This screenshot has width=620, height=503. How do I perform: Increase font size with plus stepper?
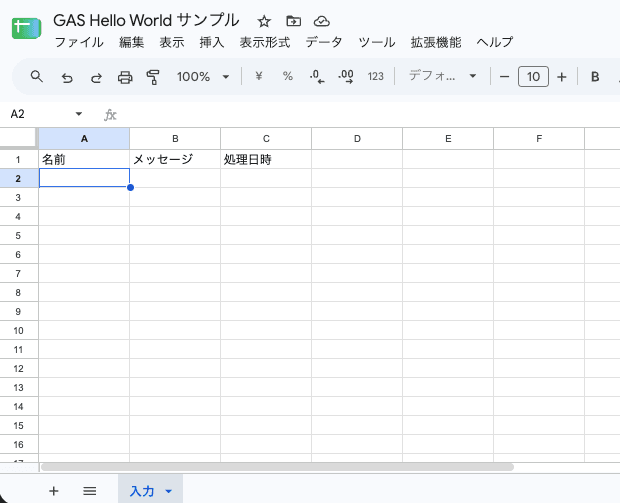[561, 77]
